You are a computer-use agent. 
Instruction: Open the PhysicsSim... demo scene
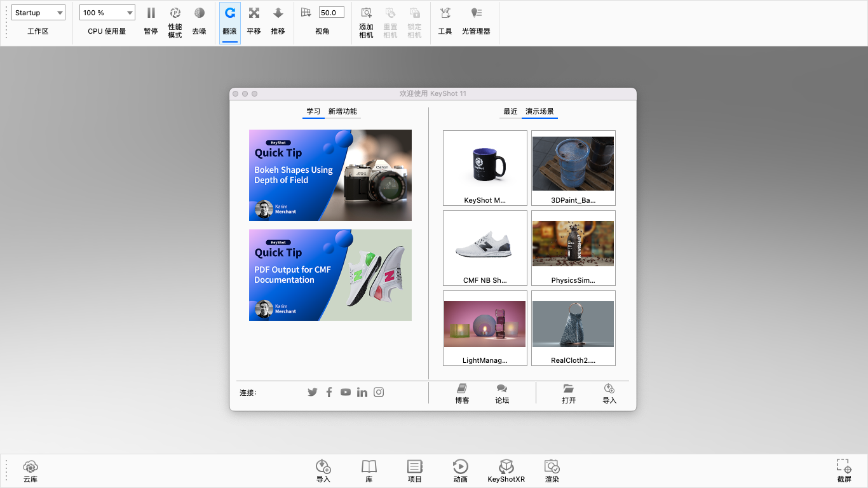[573, 248]
